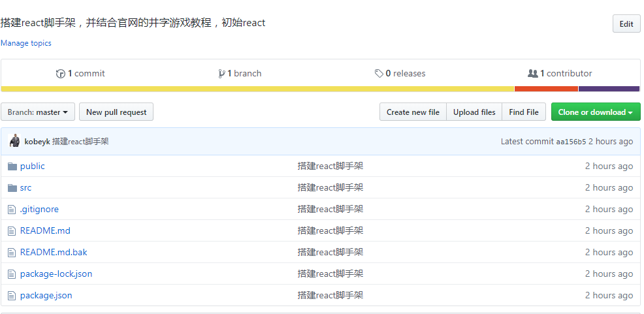Click the Create new file button

tap(413, 112)
